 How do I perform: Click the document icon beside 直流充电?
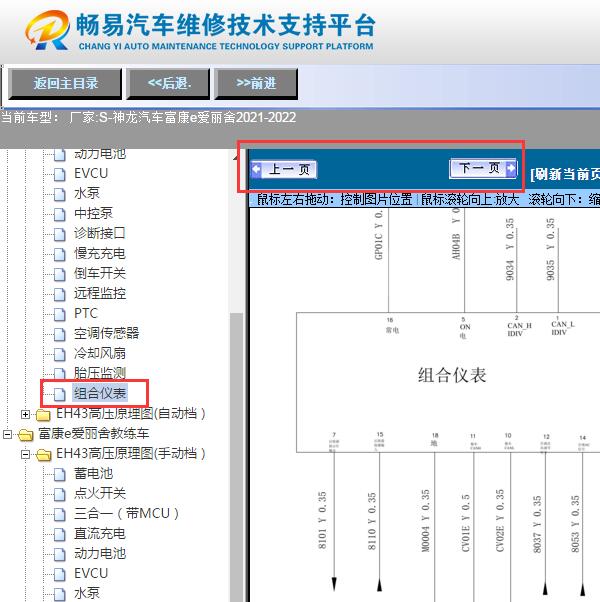point(60,534)
